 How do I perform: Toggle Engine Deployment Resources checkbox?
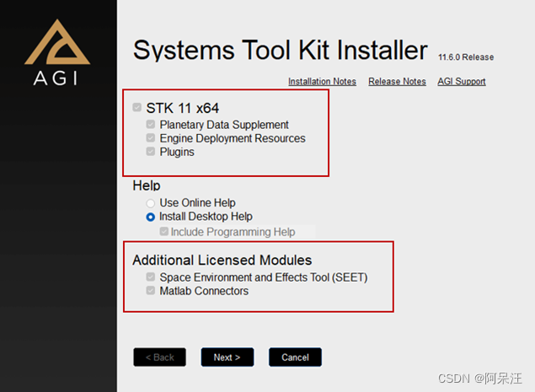coord(151,138)
